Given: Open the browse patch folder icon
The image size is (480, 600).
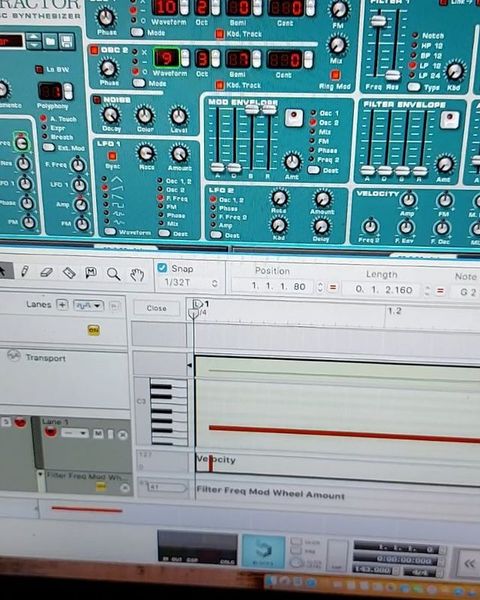Looking at the screenshot, I should click(50, 41).
